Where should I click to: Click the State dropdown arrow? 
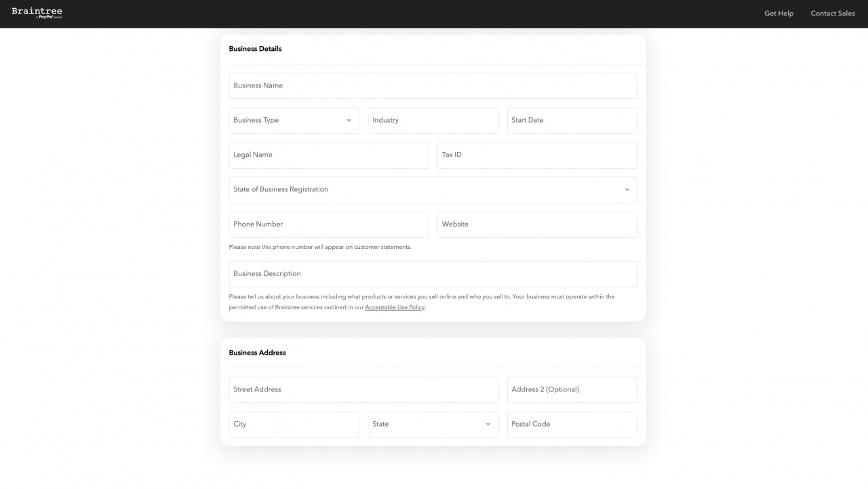pos(488,424)
